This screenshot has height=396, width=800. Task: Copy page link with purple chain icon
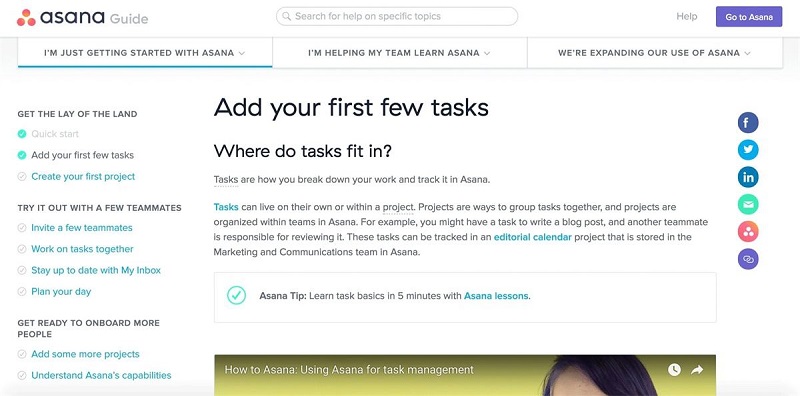click(748, 259)
